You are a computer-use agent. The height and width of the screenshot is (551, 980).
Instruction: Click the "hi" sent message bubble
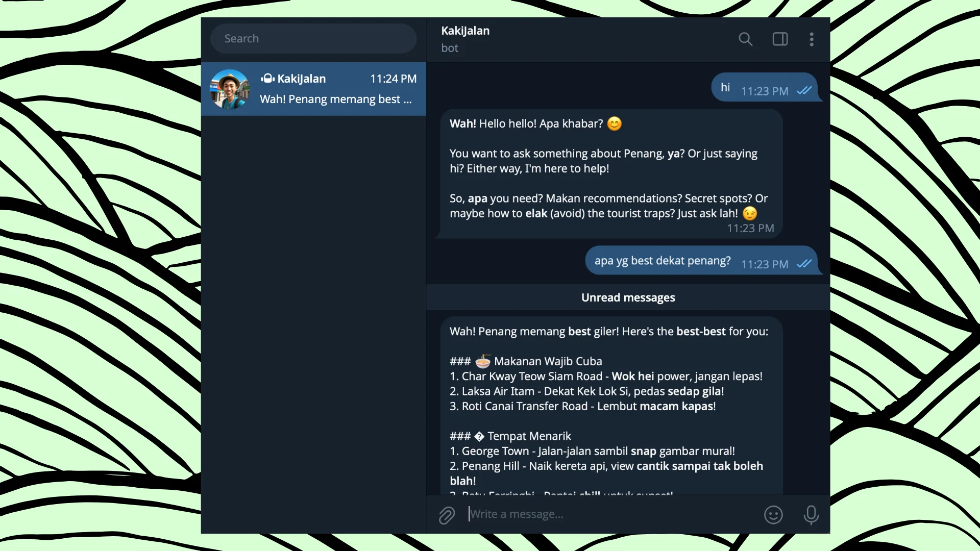(x=725, y=88)
